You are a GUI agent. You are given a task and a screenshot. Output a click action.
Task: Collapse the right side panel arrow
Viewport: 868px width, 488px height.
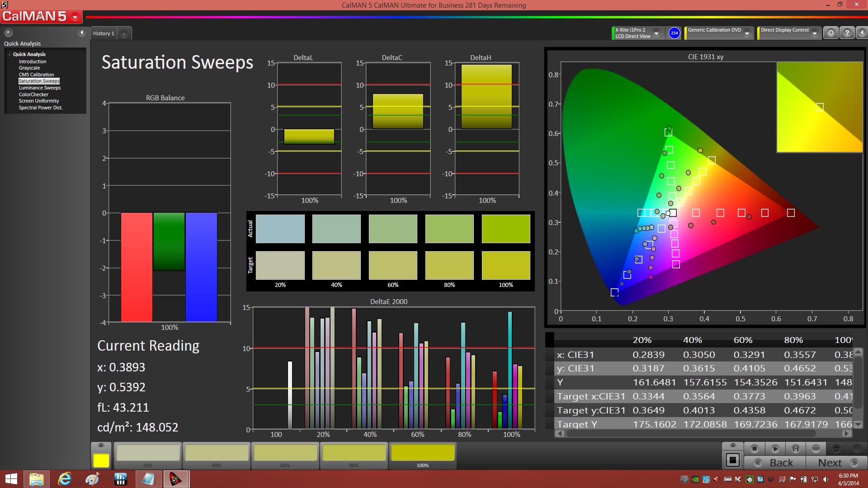pyautogui.click(x=862, y=33)
